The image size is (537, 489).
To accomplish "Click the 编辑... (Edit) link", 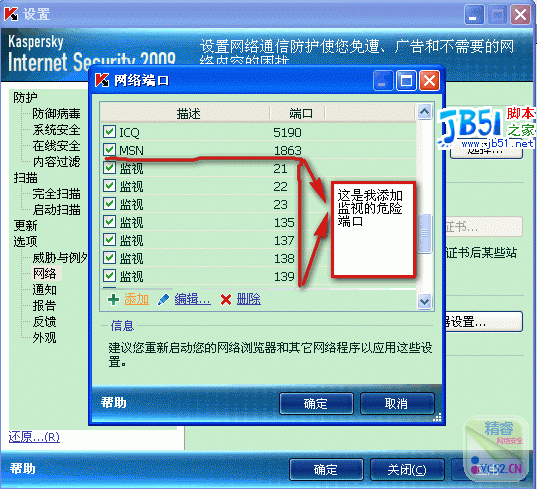I will click(192, 300).
